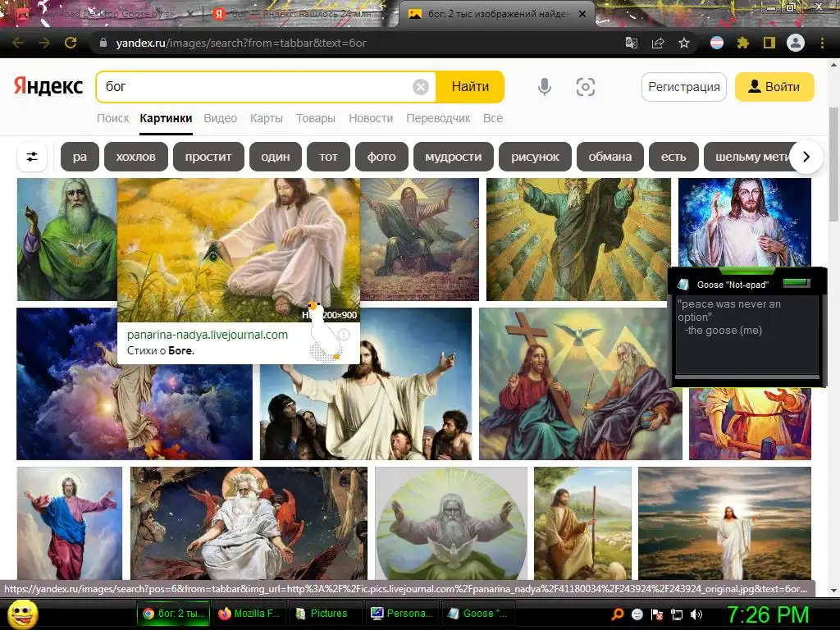Screen dimensions: 840x630
Task: Open the Все services menu
Action: [493, 118]
